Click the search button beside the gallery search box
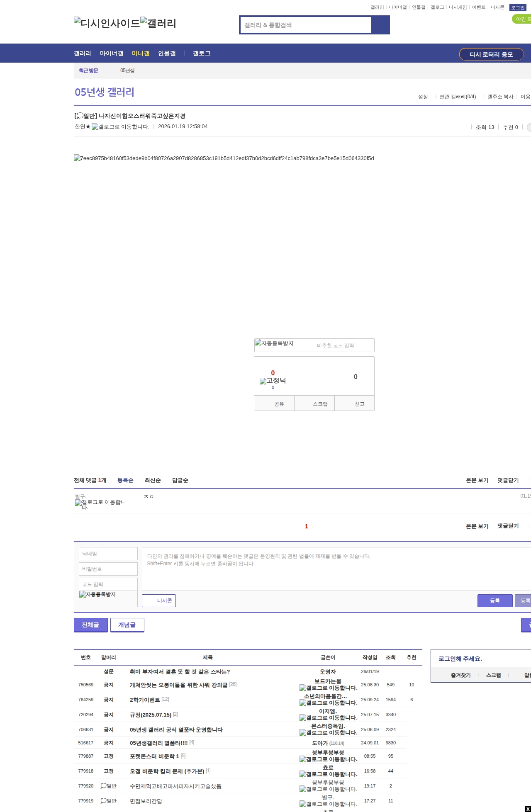Screen dimensions: 531x812 [x=380, y=25]
